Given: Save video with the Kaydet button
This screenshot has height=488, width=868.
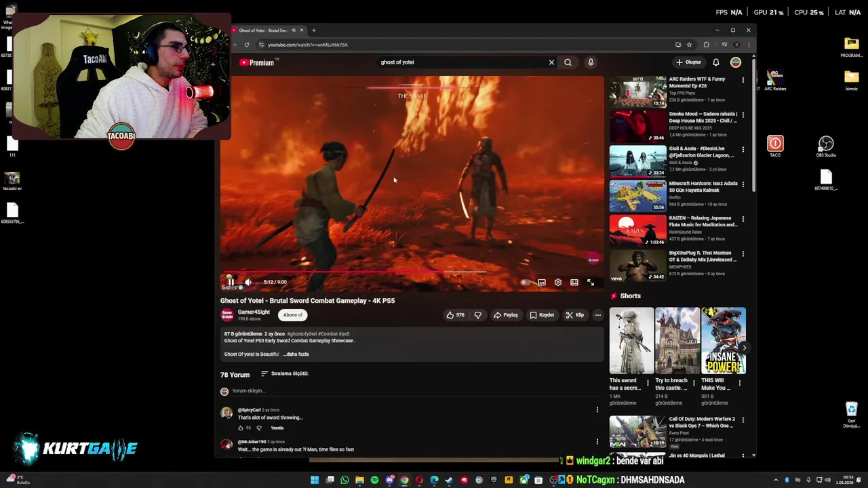Looking at the screenshot, I should pos(542,315).
